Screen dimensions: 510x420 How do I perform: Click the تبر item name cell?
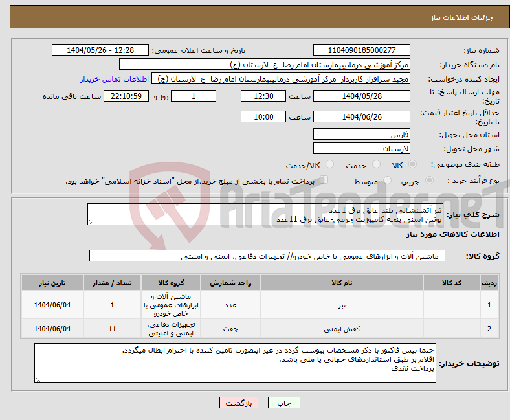342,305
